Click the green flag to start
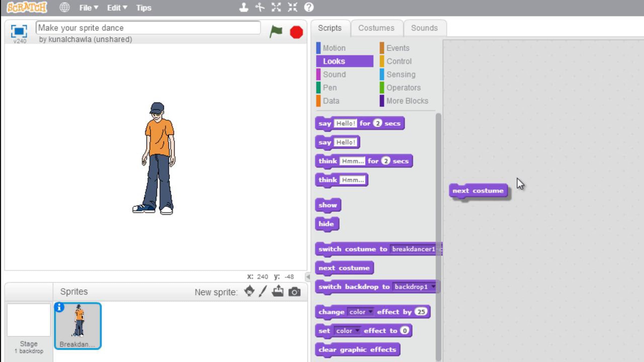The height and width of the screenshot is (362, 644). pos(276,32)
